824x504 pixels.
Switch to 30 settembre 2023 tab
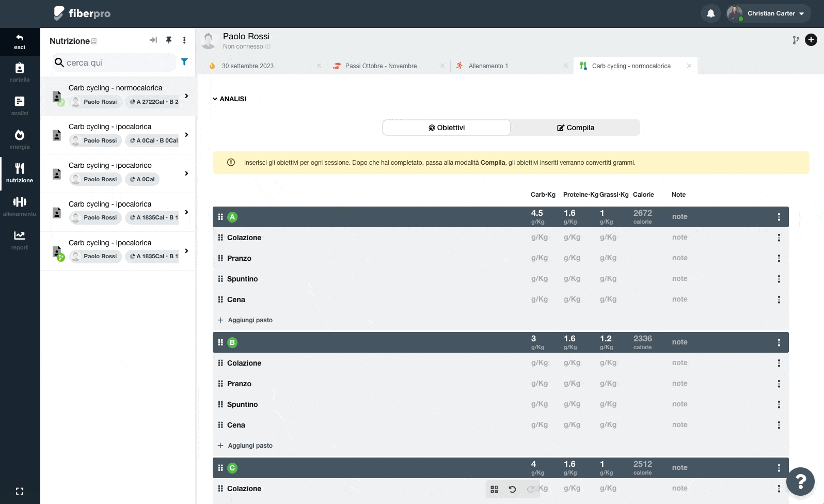tap(248, 66)
